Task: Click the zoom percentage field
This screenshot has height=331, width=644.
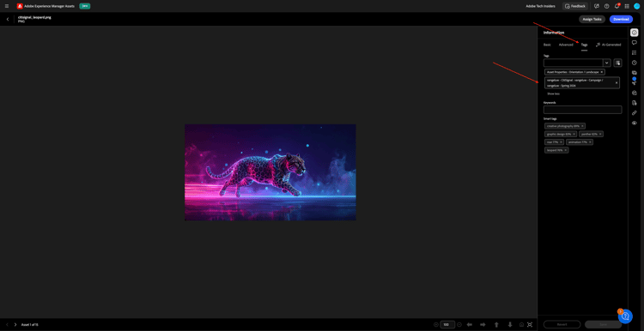Action: [x=447, y=324]
